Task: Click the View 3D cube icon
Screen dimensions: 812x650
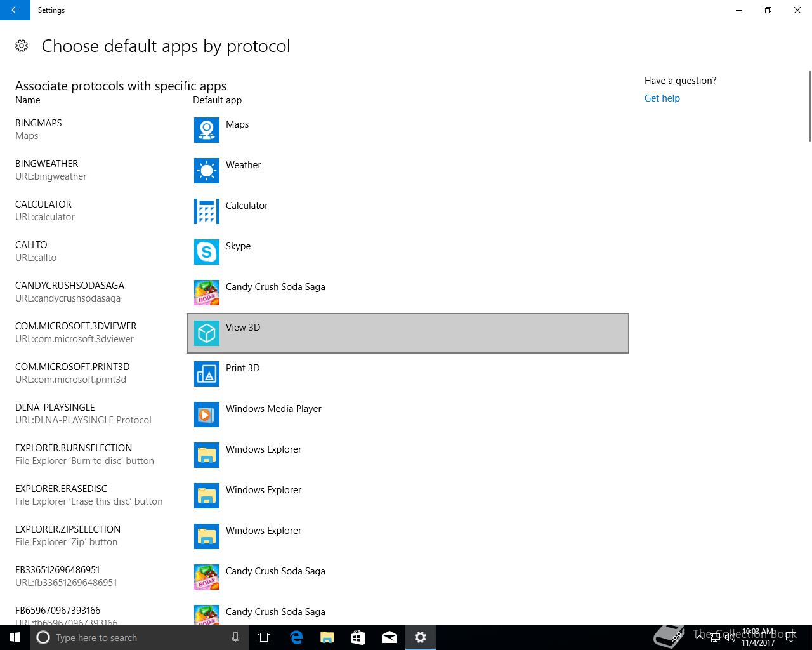Action: pyautogui.click(x=207, y=333)
